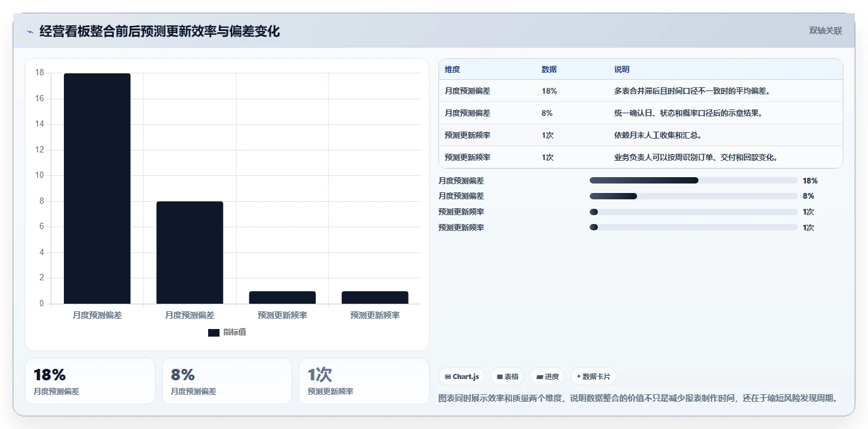Select the 数据卡片 tag chip
The image size is (868, 429).
[x=593, y=376]
